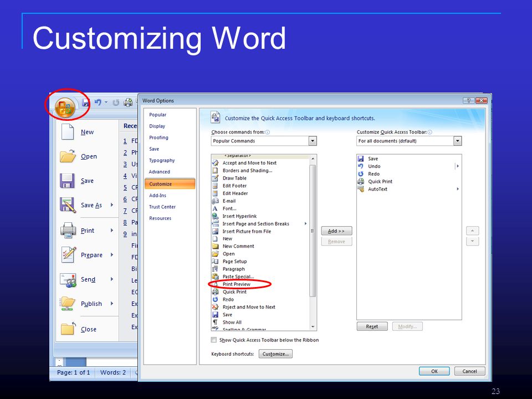532x399 pixels.
Task: Expand the Save As submenu arrow
Action: coord(112,205)
